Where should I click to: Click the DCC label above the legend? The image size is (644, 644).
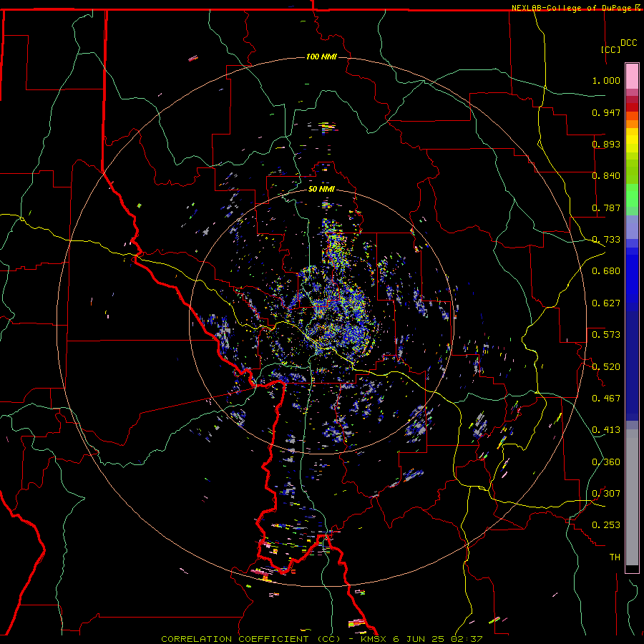coord(628,43)
